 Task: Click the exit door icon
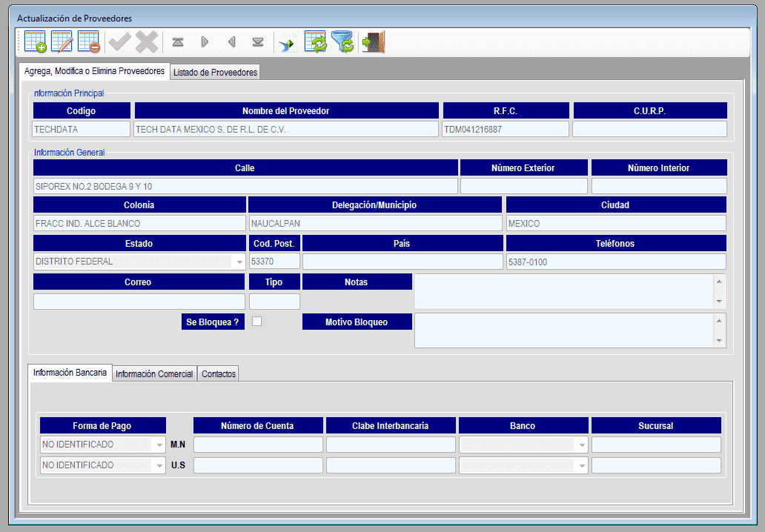(x=373, y=41)
